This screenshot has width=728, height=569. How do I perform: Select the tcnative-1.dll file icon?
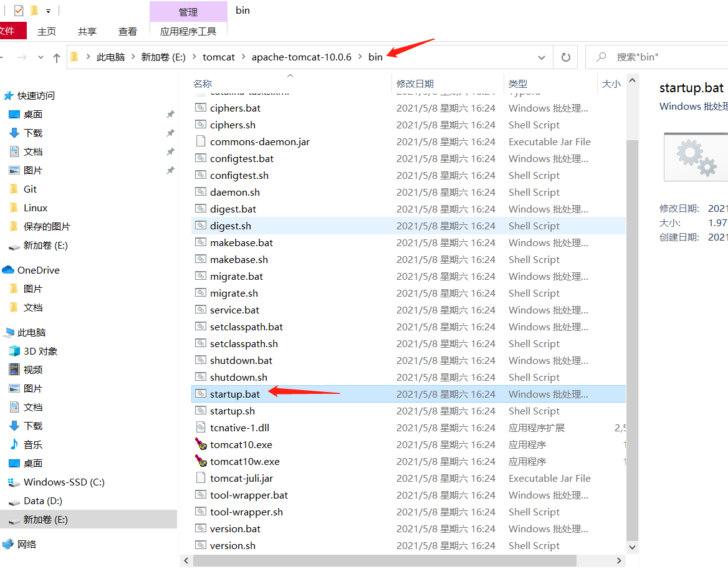click(201, 427)
